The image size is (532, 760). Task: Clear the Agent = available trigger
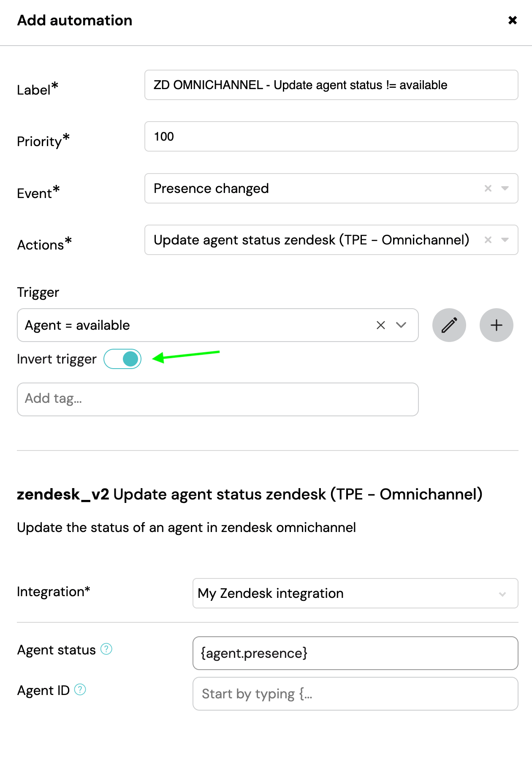point(381,325)
